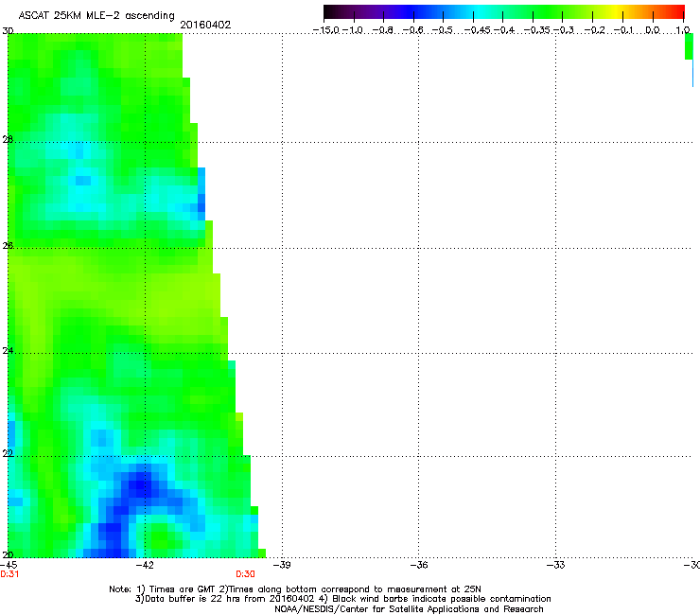Viewport: 700px width, 615px height.
Task: Select the latitude axis label '24'
Action: [x=8, y=351]
